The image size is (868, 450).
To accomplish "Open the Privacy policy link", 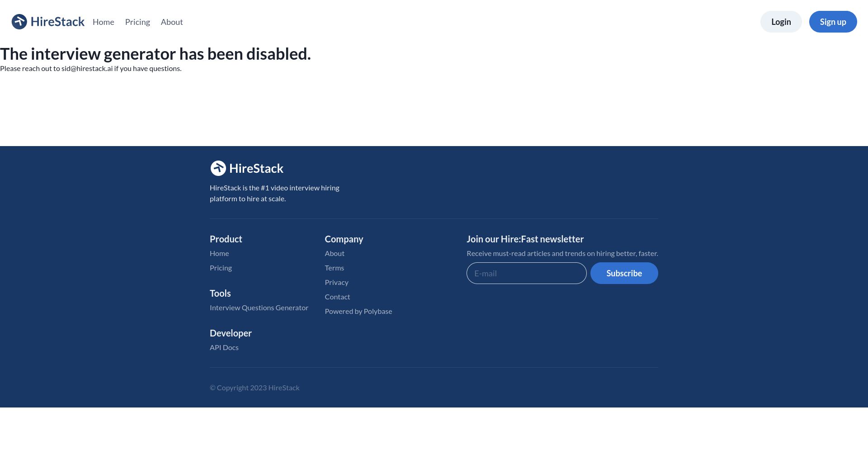I will click(336, 282).
